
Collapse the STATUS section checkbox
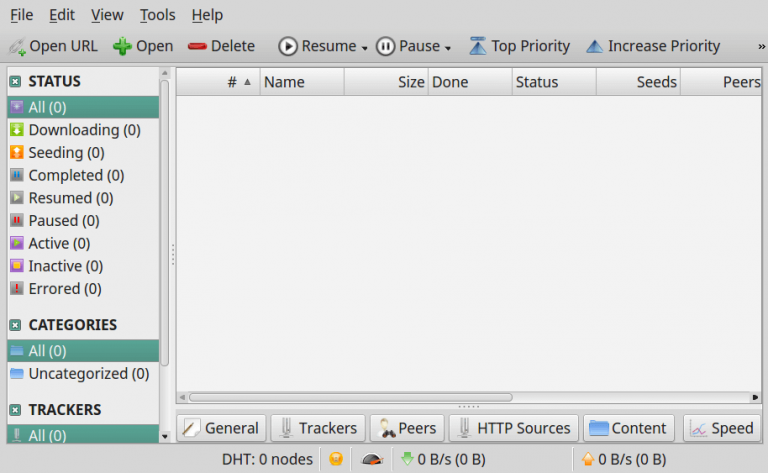click(15, 81)
